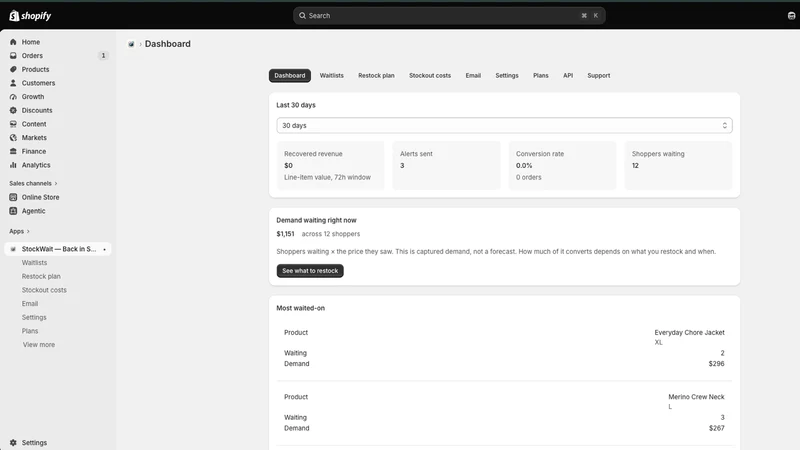800x450 pixels.
Task: Open Settings under StockWait in sidebar
Action: click(34, 317)
